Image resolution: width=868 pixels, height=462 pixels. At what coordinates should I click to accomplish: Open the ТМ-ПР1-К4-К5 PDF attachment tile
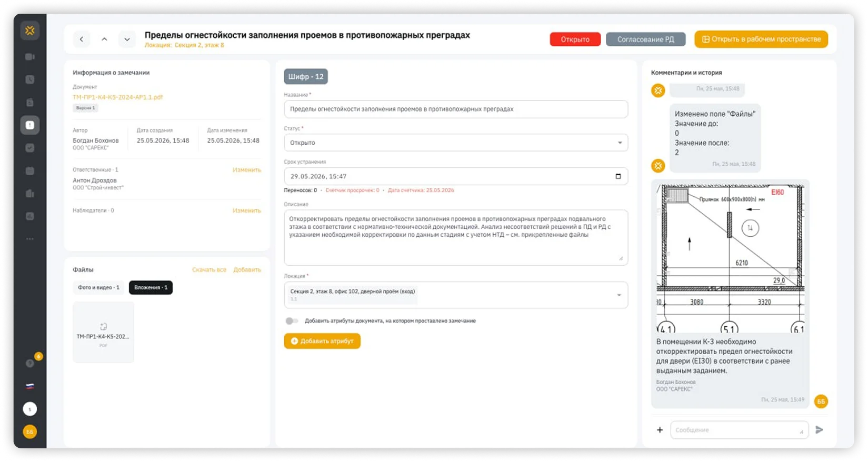[x=103, y=332]
